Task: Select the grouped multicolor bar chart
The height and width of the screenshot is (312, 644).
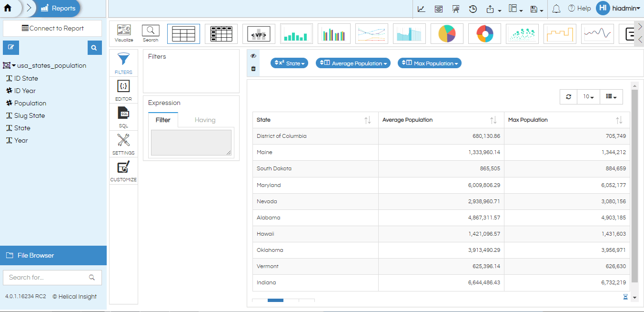Action: click(334, 34)
